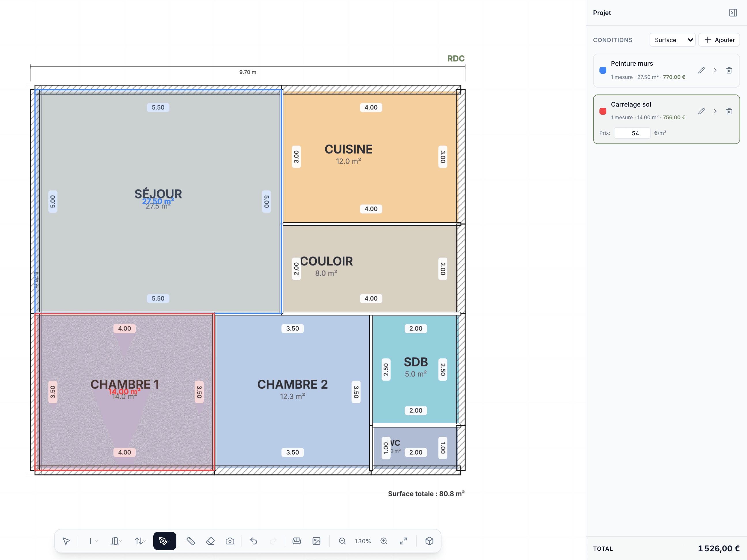Delete the Carrelage sol condition
747x560 pixels.
point(729,111)
